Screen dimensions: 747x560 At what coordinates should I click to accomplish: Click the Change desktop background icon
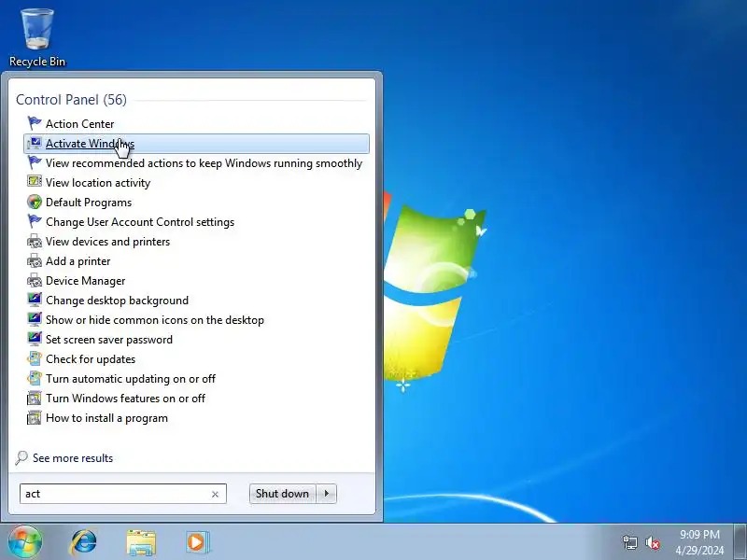35,300
